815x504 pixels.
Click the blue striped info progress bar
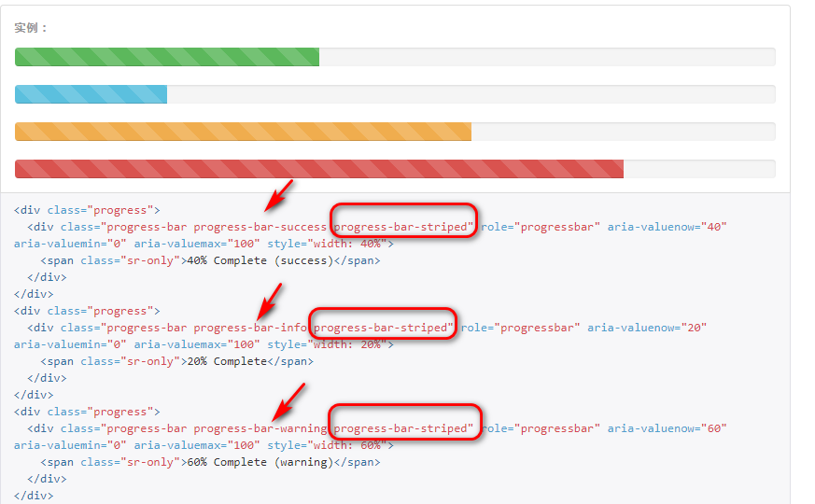[x=91, y=94]
